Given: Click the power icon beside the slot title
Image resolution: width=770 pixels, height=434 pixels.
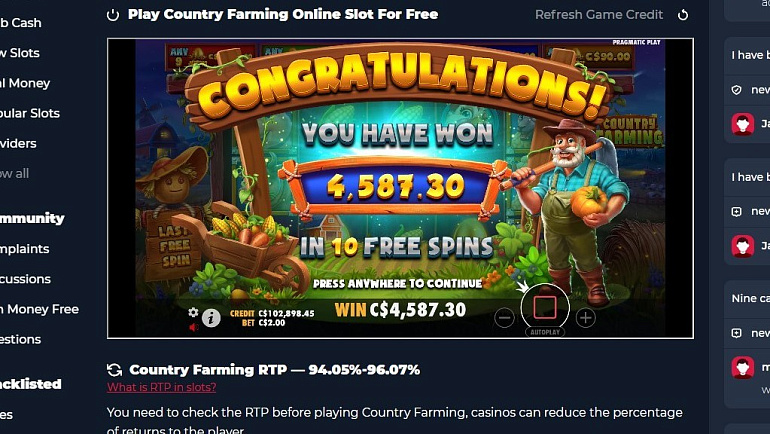Looking at the screenshot, I should (113, 15).
